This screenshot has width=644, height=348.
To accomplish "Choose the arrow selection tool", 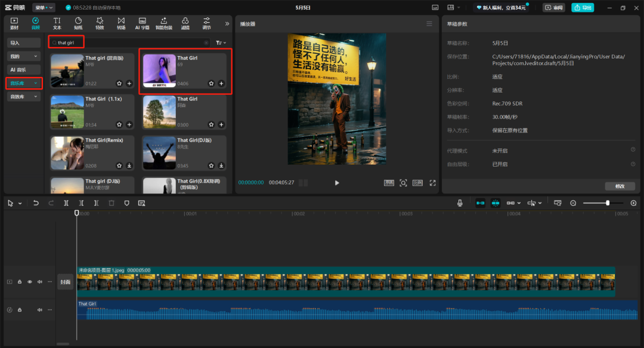I will (10, 203).
